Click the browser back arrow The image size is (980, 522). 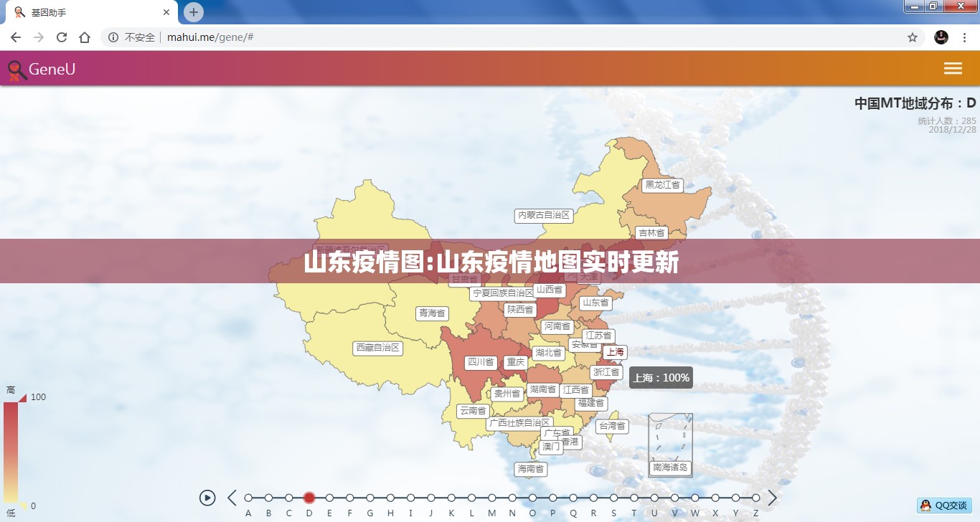click(16, 37)
